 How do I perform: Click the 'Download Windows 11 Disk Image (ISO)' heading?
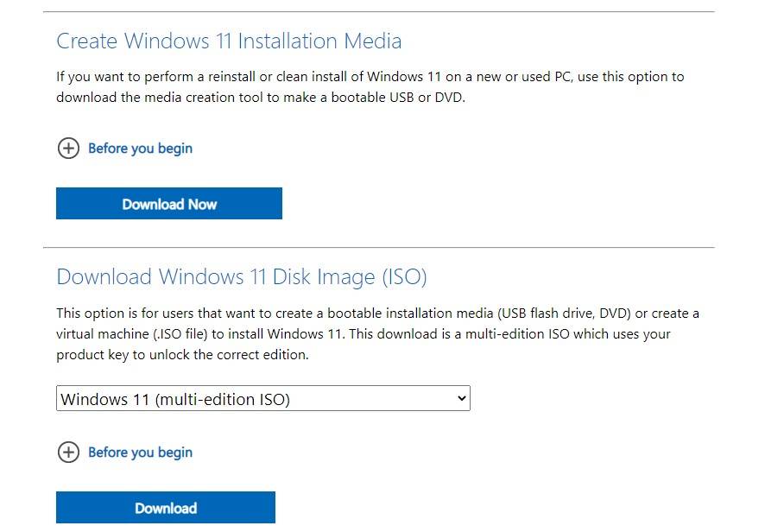pyautogui.click(x=242, y=276)
